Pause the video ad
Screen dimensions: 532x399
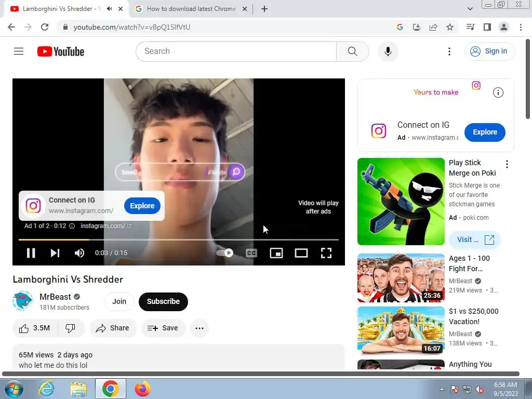tap(31, 253)
